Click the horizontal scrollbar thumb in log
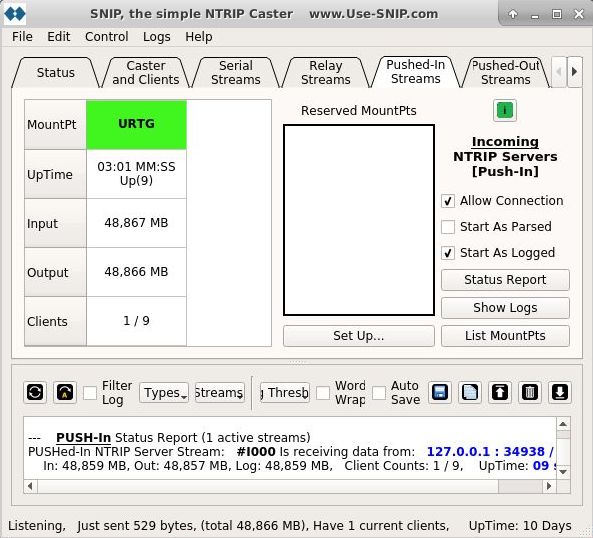 [267, 486]
